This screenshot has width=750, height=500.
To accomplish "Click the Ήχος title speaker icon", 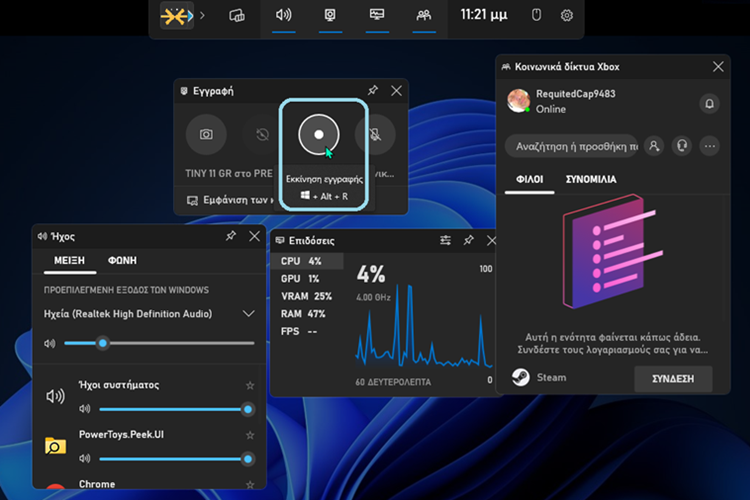I will [43, 236].
